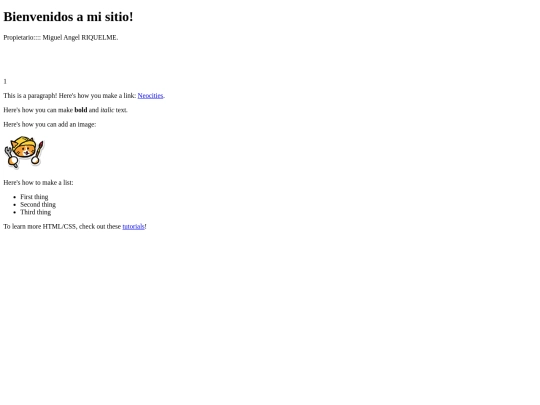Click 'Here's how you can add an image:' text
The height and width of the screenshot is (405, 540).
[x=50, y=124]
